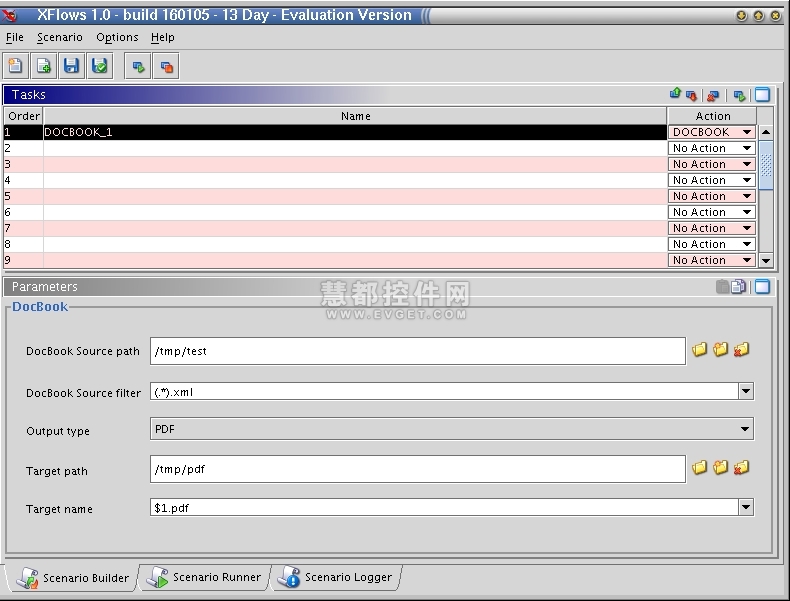
Task: Maximize the Tasks panel
Action: tap(762, 95)
